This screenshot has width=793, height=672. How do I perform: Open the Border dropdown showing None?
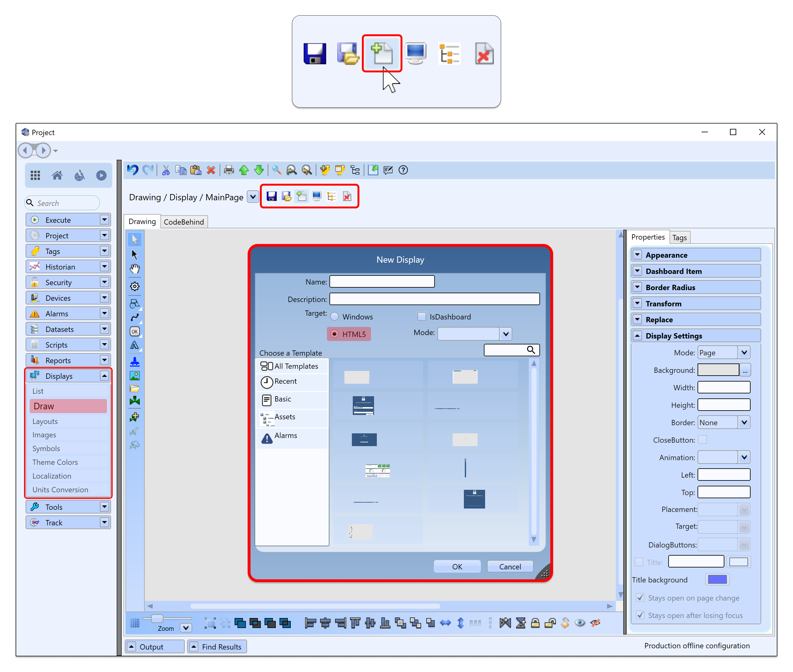(744, 422)
